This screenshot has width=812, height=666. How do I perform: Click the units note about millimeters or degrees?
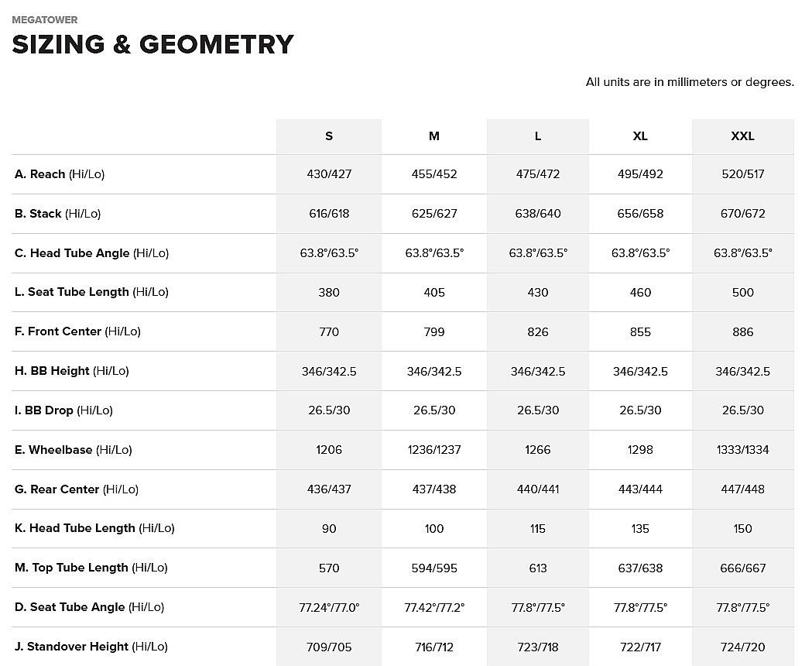click(690, 82)
